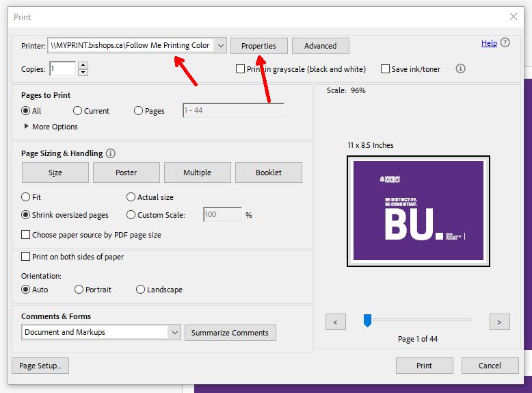532x393 pixels.
Task: Open the Comments & Forms dropdown
Action: tap(174, 332)
